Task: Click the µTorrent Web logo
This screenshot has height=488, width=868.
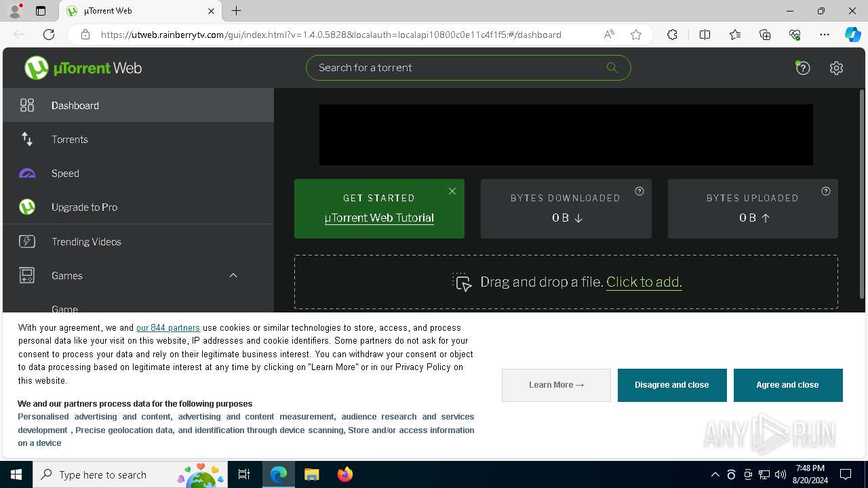Action: [83, 68]
